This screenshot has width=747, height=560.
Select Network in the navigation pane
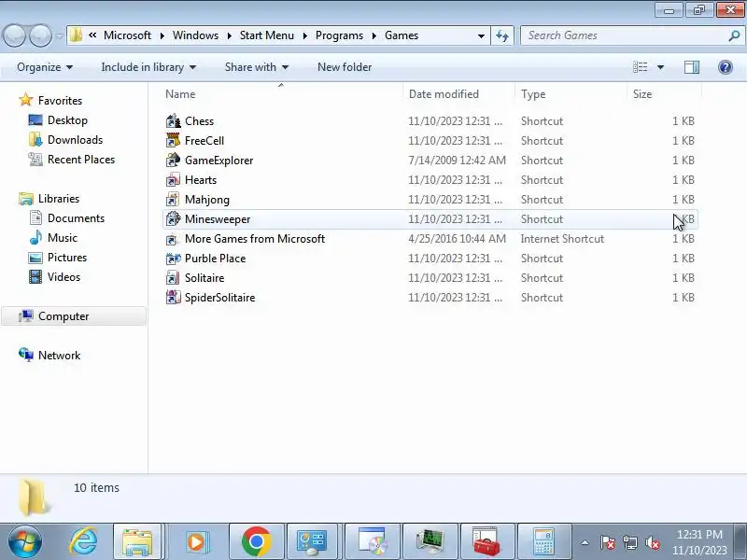tap(59, 356)
